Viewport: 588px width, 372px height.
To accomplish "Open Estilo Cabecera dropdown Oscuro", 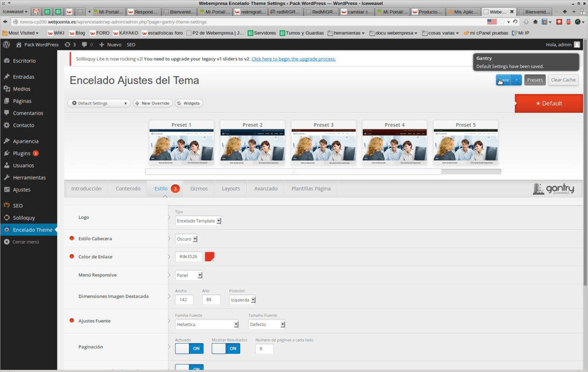I will click(187, 239).
